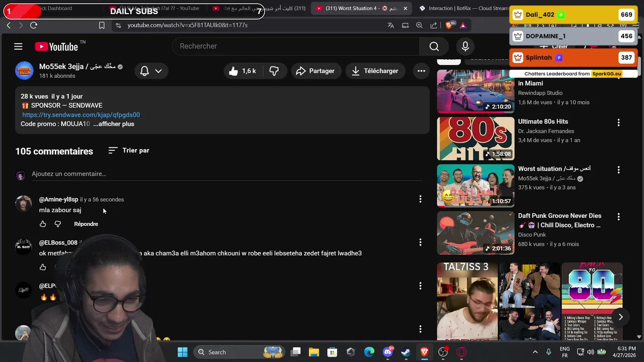
Task: Share the video with Partager
Action: [x=315, y=71]
